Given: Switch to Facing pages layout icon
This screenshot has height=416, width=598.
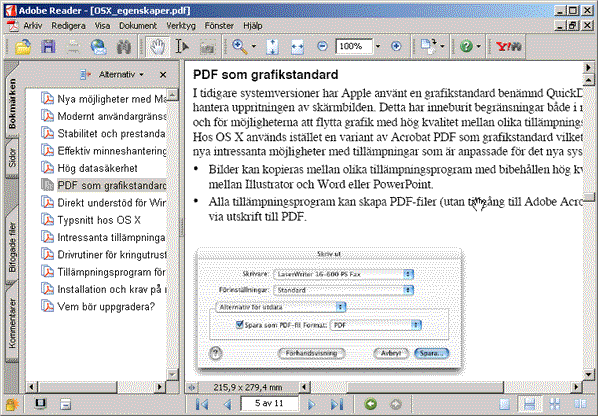Looking at the screenshot, I should click(x=580, y=404).
